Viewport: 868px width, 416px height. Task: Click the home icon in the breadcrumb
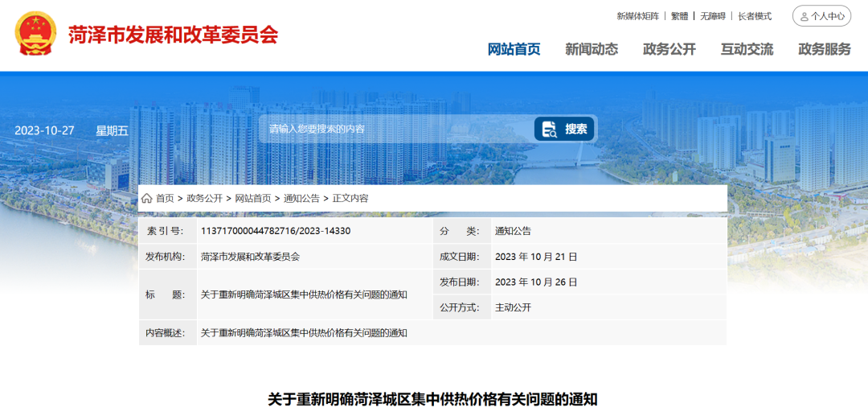(x=146, y=198)
